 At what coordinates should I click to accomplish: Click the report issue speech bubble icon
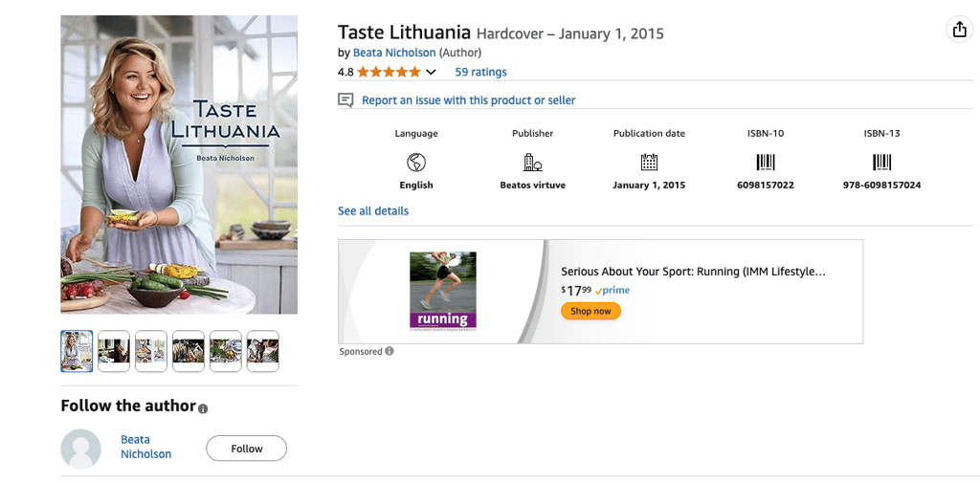(345, 100)
